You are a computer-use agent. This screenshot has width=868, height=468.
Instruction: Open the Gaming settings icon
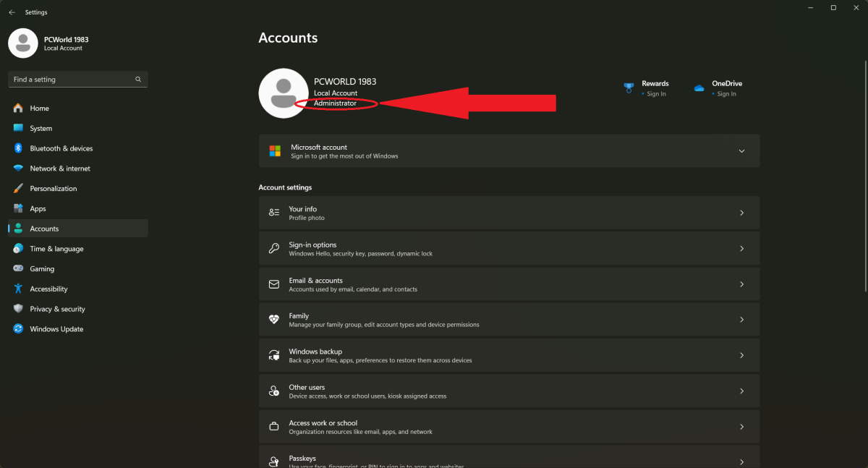[17, 268]
